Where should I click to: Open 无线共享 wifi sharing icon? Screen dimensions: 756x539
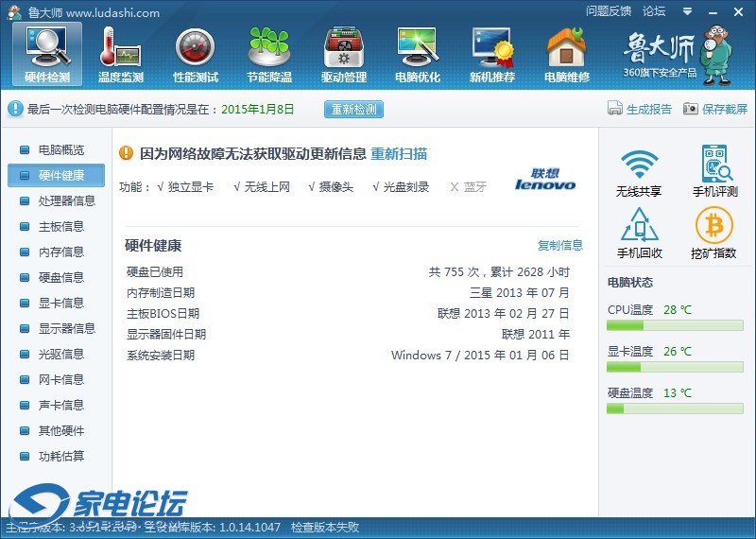click(x=639, y=171)
